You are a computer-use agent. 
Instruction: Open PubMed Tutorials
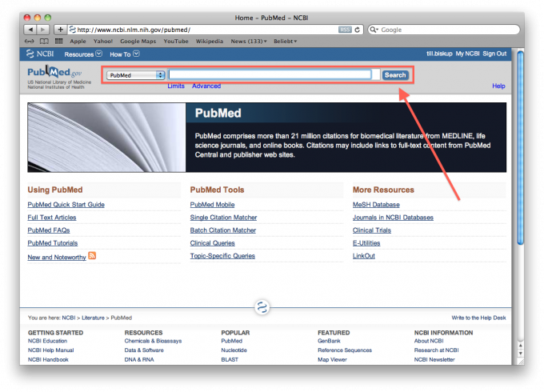[x=52, y=243]
